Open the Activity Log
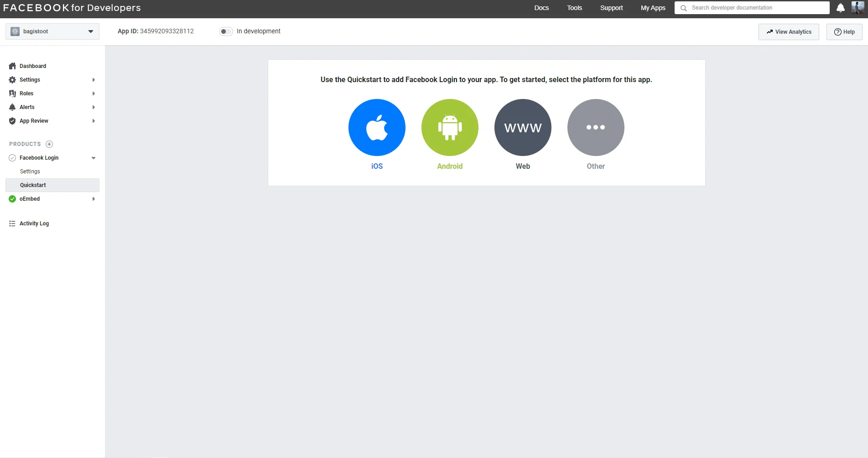The height and width of the screenshot is (458, 868). click(x=34, y=224)
